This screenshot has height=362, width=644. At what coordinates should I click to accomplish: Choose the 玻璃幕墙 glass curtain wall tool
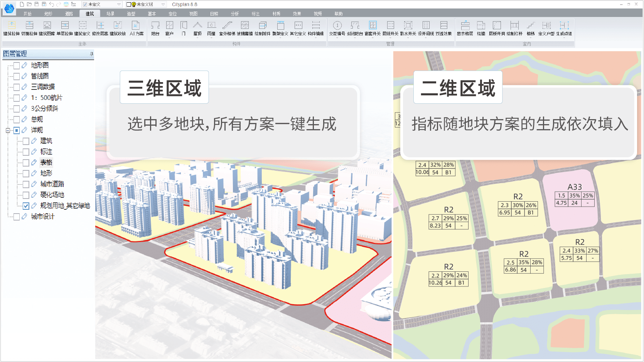pyautogui.click(x=245, y=28)
